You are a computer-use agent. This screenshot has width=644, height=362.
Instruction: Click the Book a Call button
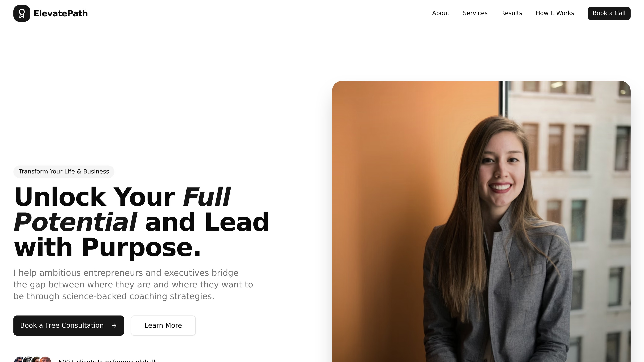[x=609, y=13]
